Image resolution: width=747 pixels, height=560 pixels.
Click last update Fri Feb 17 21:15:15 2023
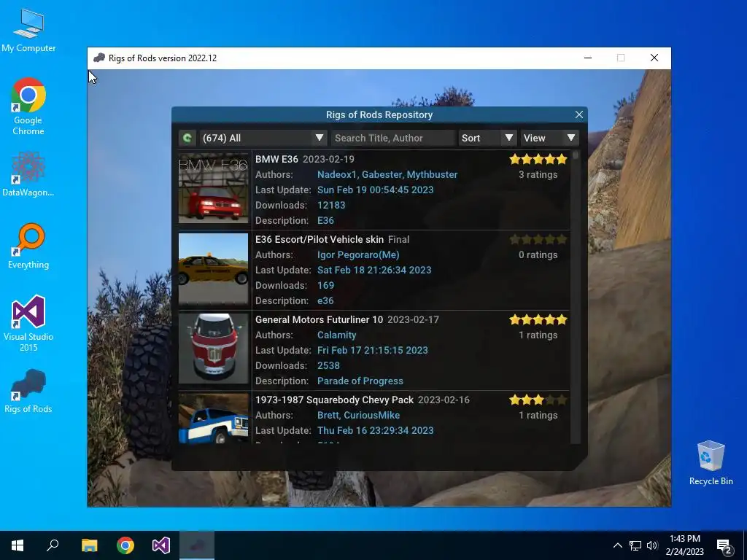tap(373, 351)
